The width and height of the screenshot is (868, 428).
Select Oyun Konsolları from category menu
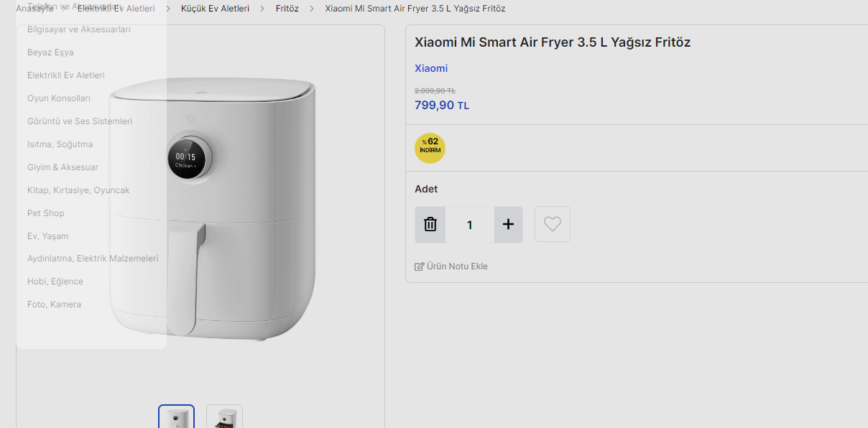59,98
